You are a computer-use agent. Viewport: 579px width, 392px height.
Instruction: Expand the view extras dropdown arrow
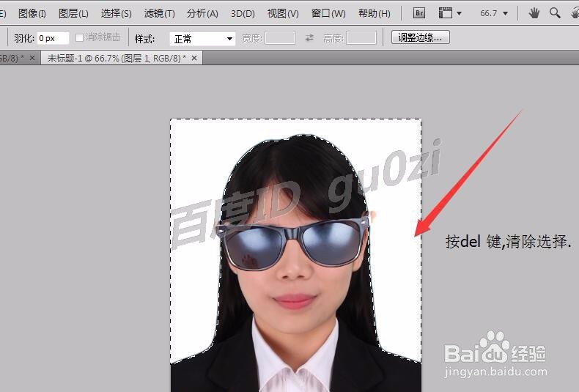[x=459, y=14]
